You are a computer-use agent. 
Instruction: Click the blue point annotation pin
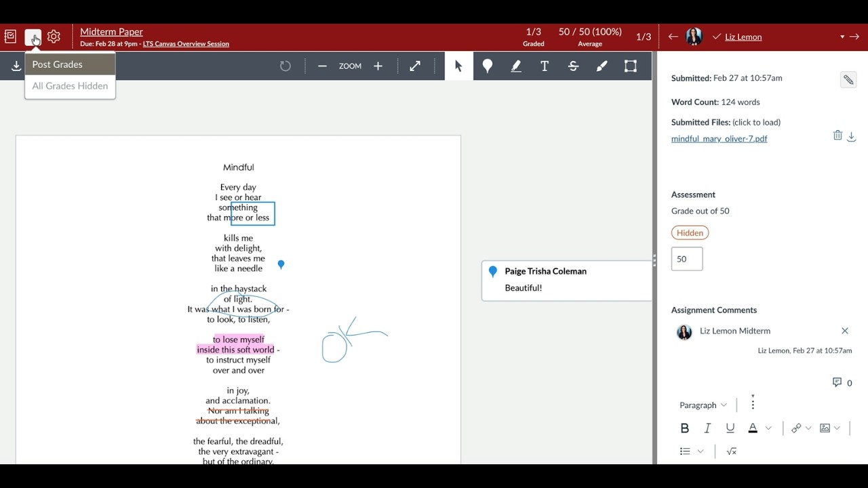point(281,264)
